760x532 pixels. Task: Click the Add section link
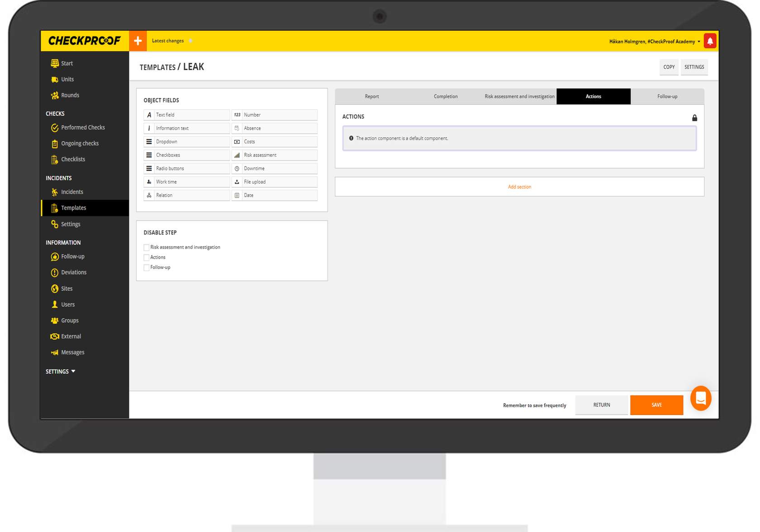tap(519, 187)
